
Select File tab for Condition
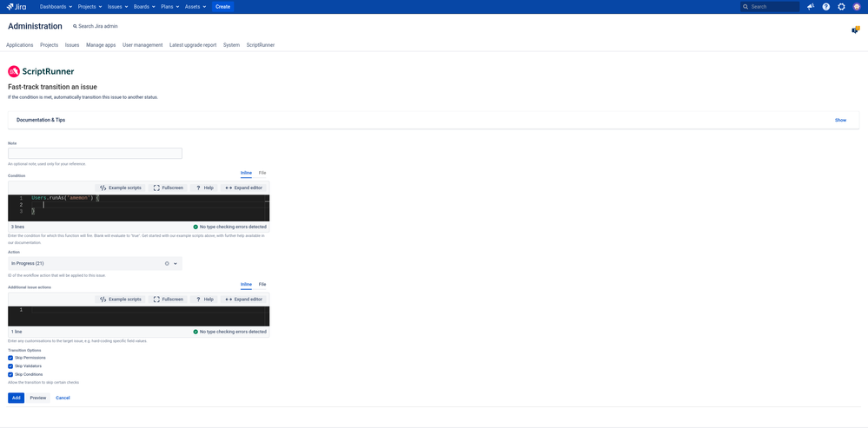(262, 173)
